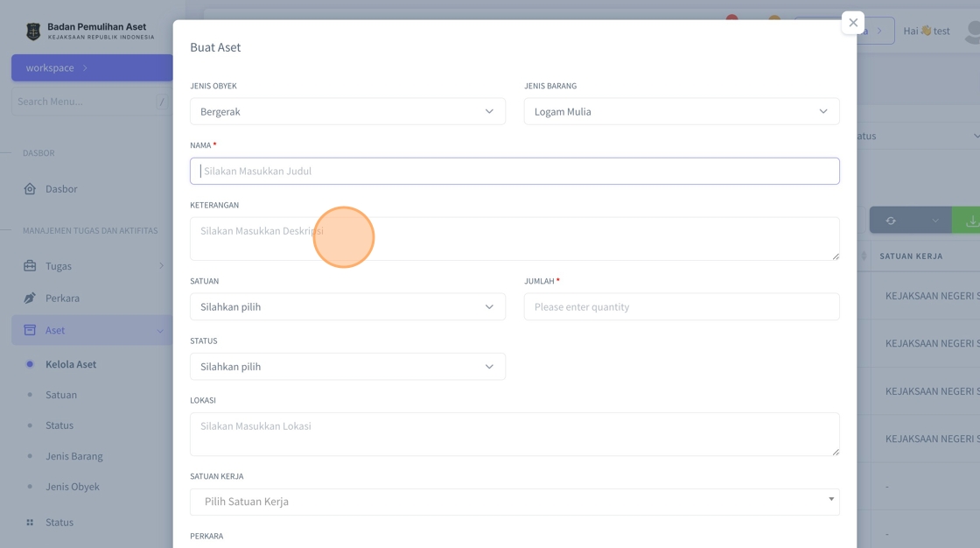Screen dimensions: 980x548
Task: Click the Lokasi textarea
Action: [514, 434]
